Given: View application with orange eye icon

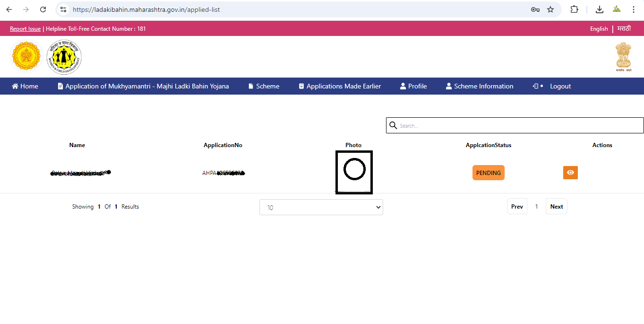Looking at the screenshot, I should point(570,173).
